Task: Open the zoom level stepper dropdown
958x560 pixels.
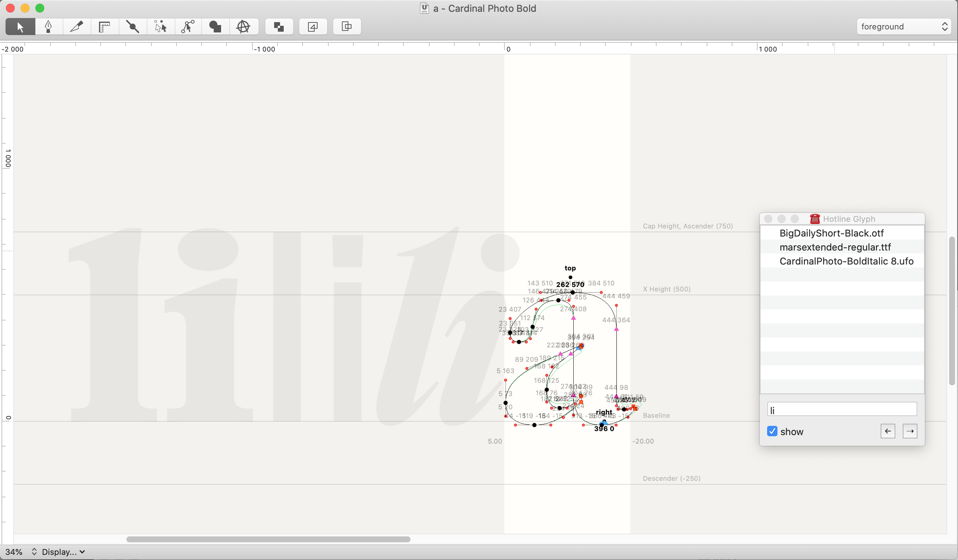Action: [x=35, y=551]
